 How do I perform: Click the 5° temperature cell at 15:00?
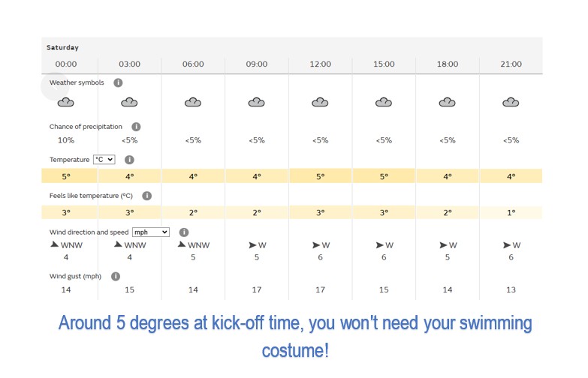[x=384, y=176]
